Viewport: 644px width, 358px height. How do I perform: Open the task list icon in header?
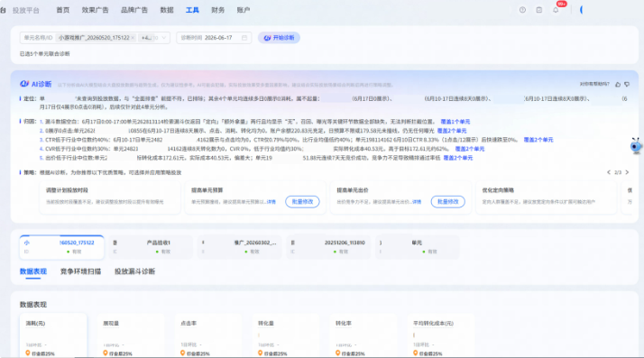tap(539, 10)
